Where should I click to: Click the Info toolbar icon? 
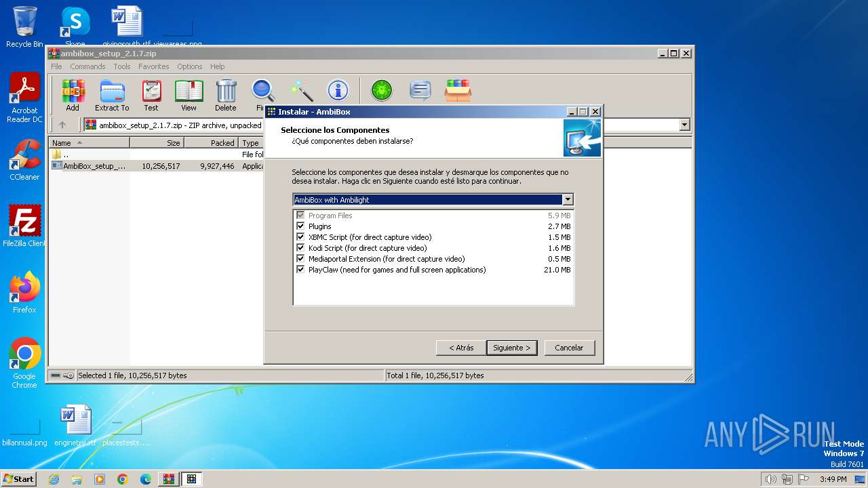[338, 90]
